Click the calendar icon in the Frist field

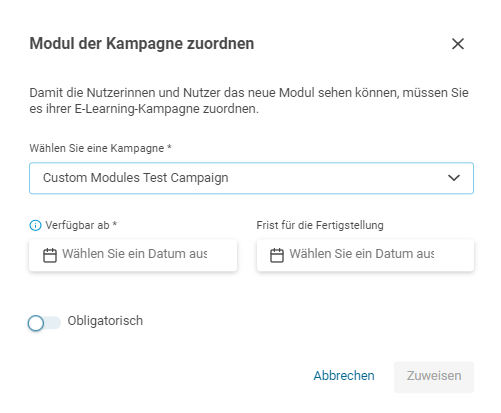coord(277,256)
